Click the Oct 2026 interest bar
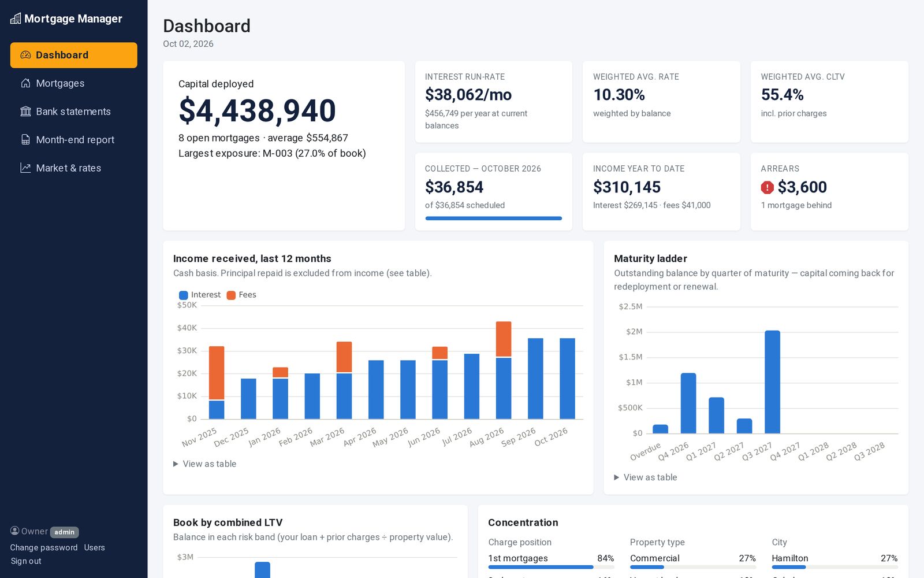Viewport: 924px width, 578px height. pyautogui.click(x=567, y=379)
